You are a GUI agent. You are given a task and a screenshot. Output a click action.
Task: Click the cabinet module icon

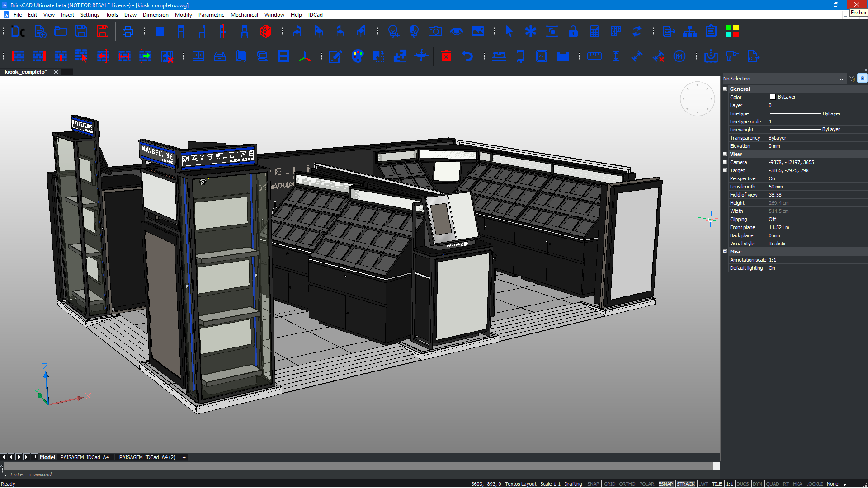pos(198,56)
